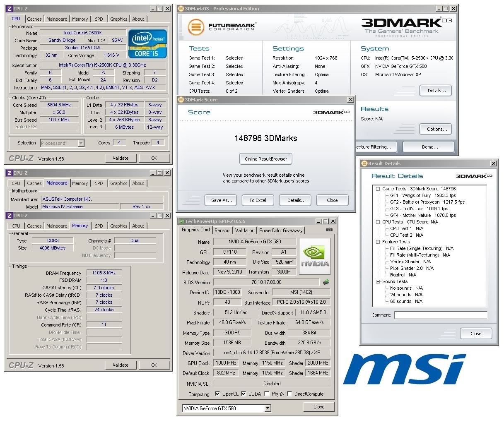Click the 148796 3DMarks score text

(266, 138)
